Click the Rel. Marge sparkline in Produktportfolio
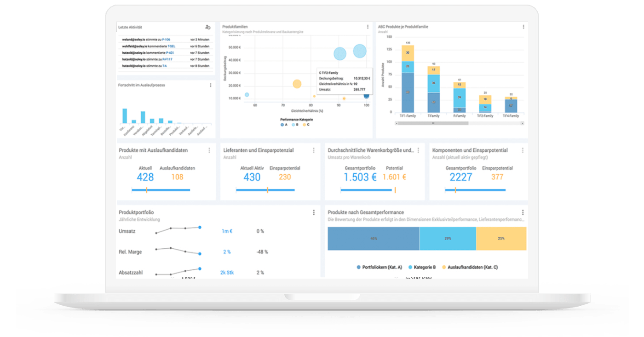The height and width of the screenshot is (337, 644). point(178,251)
